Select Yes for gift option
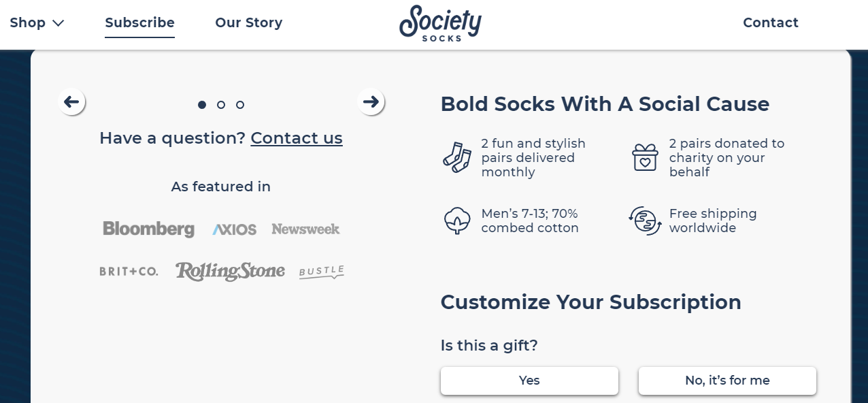The image size is (868, 403). click(x=529, y=381)
